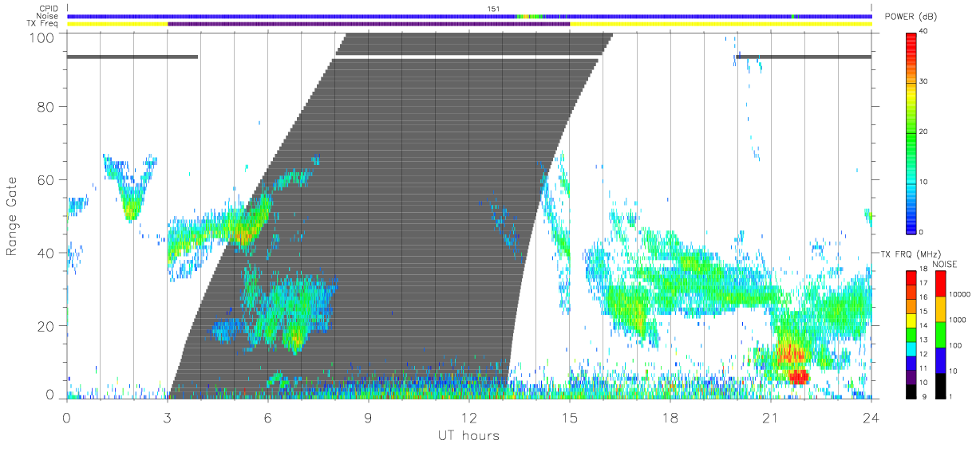This screenshot has height=452, width=980.
Task: Click the CPID label
Action: click(49, 9)
